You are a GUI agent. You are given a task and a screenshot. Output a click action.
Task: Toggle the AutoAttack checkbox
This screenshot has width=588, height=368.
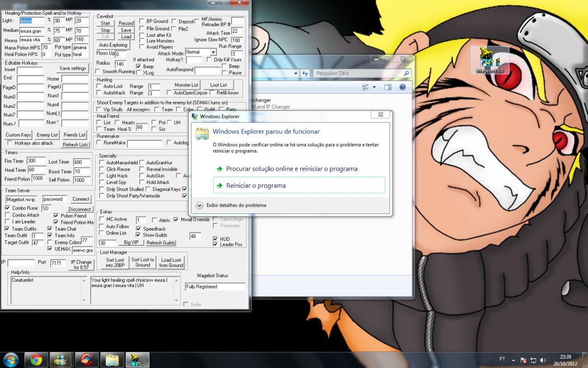click(99, 93)
